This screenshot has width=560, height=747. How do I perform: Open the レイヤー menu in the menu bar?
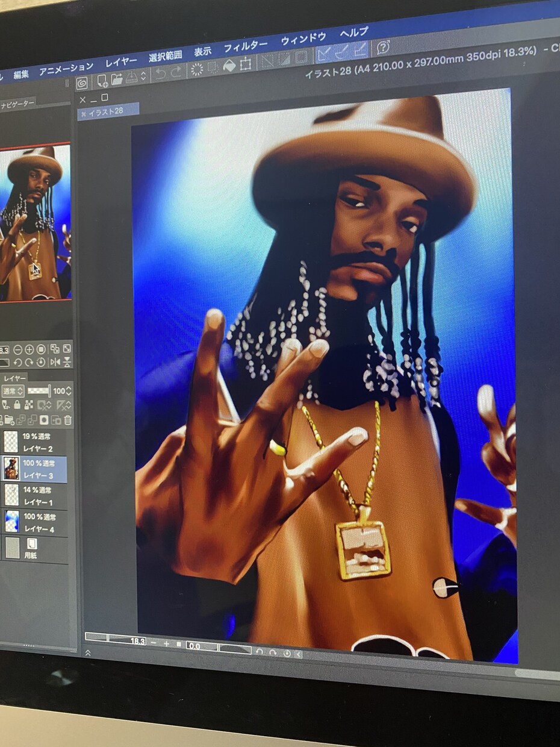[x=121, y=62]
